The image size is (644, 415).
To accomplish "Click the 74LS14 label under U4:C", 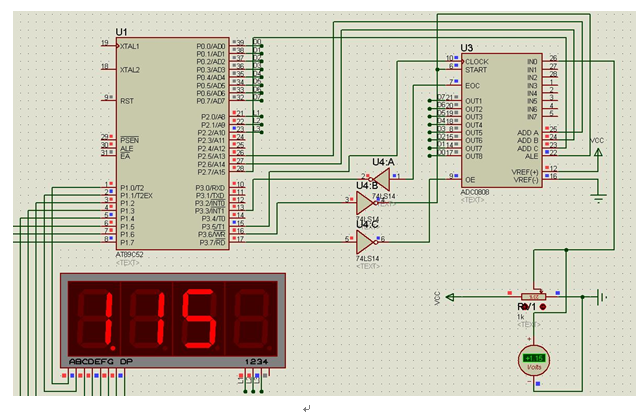I will point(367,258).
